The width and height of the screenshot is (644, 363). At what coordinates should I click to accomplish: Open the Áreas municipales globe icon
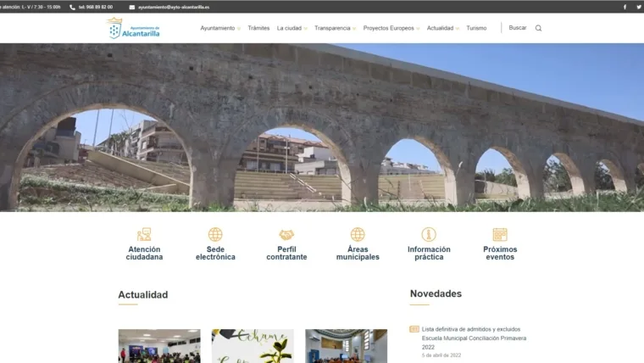pyautogui.click(x=358, y=234)
